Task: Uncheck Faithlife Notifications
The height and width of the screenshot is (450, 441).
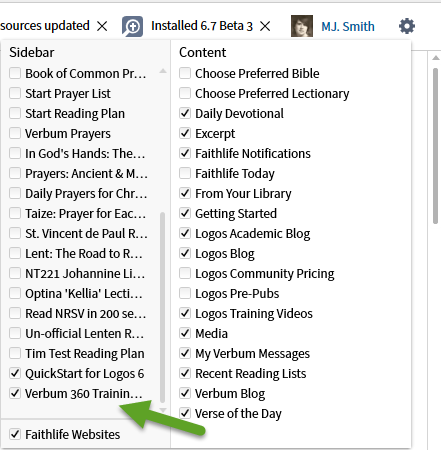Action: point(185,153)
